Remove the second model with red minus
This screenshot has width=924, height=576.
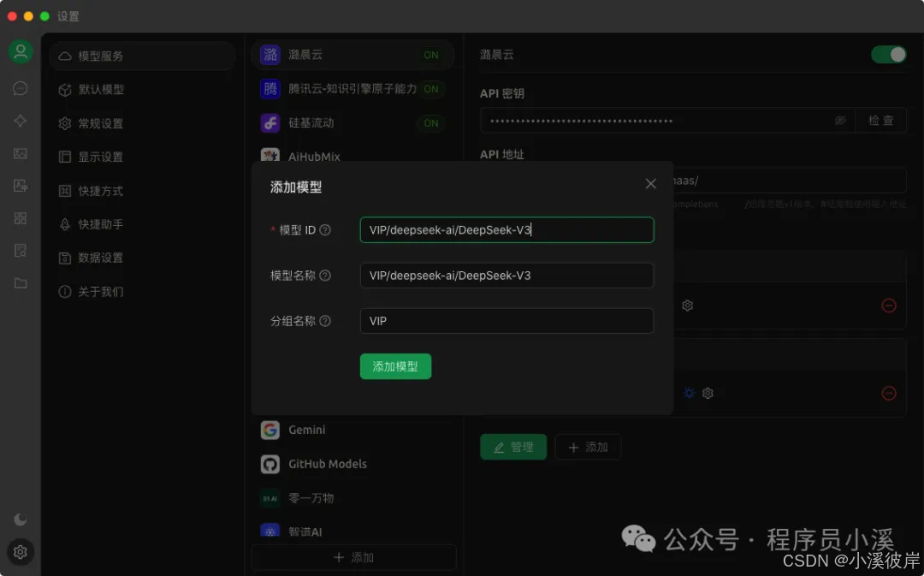click(x=889, y=393)
